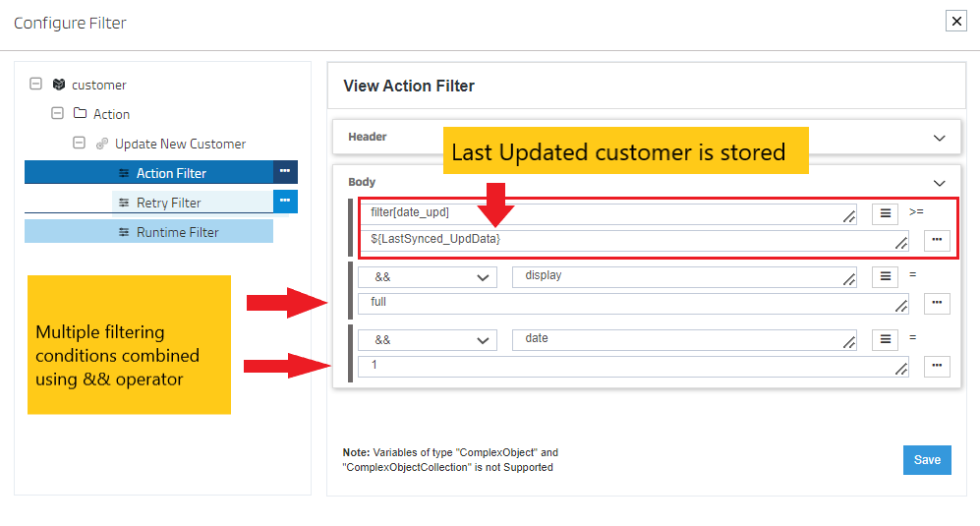980x526 pixels.
Task: Save the action filter
Action: pos(927,460)
